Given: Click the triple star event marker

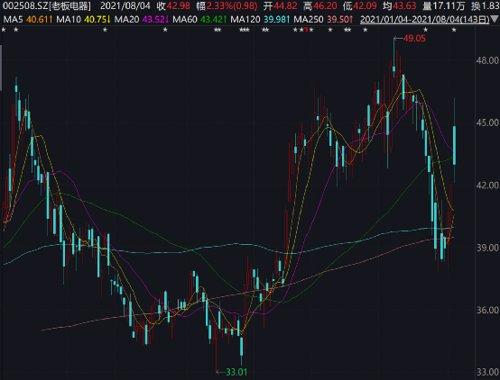Looking at the screenshot, I should coord(245,30).
